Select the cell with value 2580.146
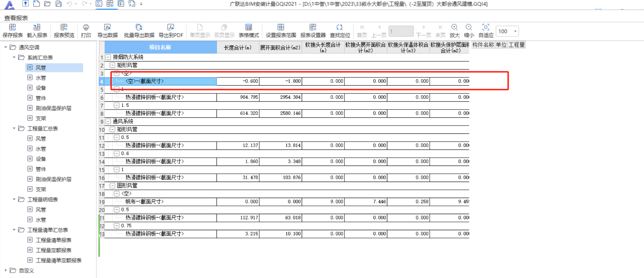The image size is (644, 278). click(280, 114)
